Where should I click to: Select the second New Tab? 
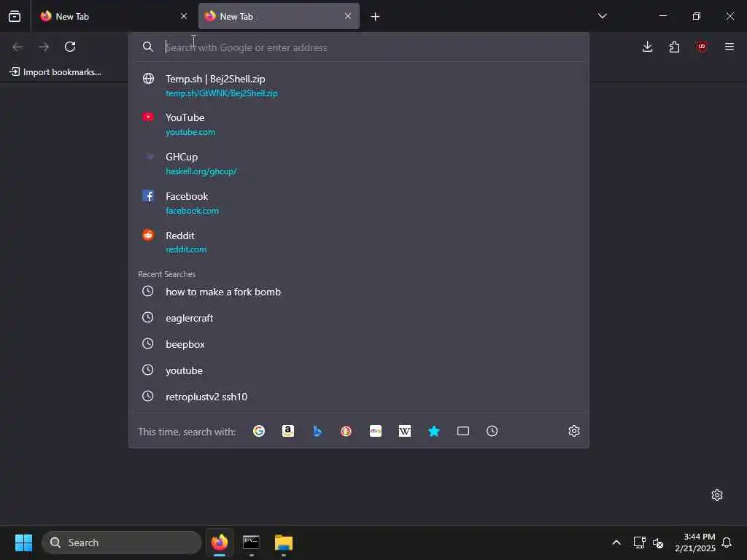(x=279, y=16)
